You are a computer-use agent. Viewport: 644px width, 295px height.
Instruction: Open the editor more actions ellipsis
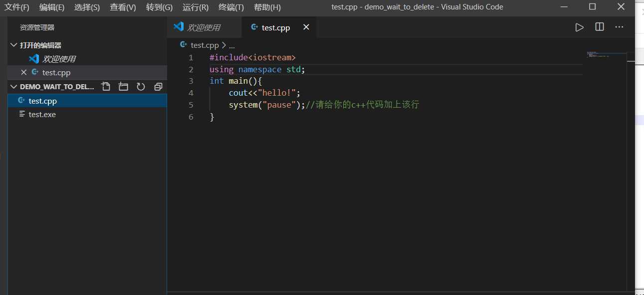(x=620, y=27)
